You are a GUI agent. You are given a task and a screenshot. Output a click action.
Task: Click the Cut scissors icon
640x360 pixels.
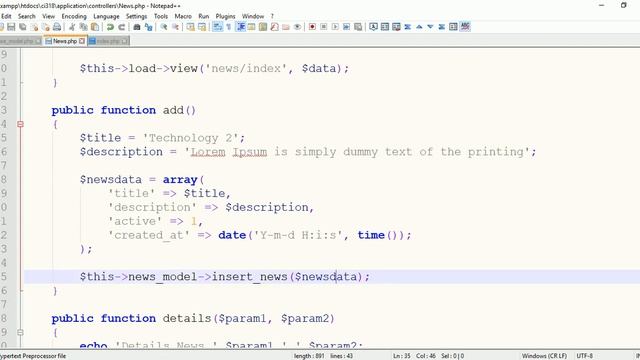72,27
